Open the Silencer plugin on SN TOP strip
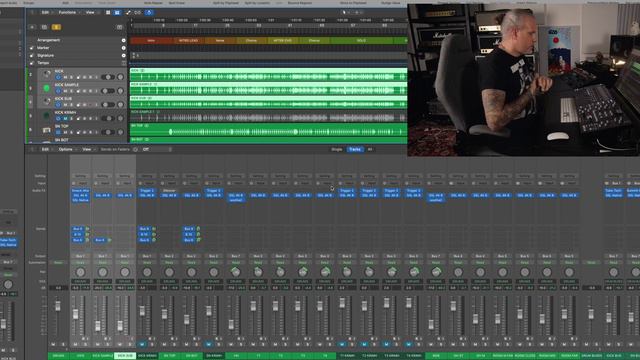The width and height of the screenshot is (640, 360). coord(169,191)
